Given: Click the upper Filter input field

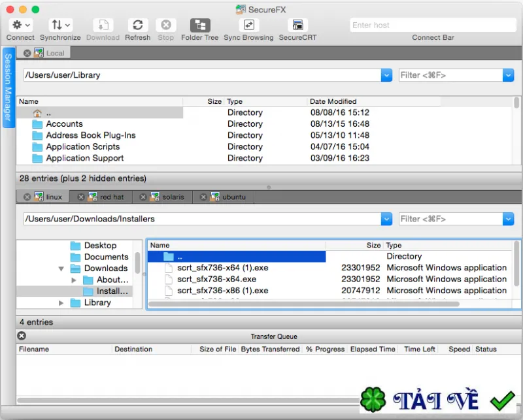Looking at the screenshot, I should point(450,75).
